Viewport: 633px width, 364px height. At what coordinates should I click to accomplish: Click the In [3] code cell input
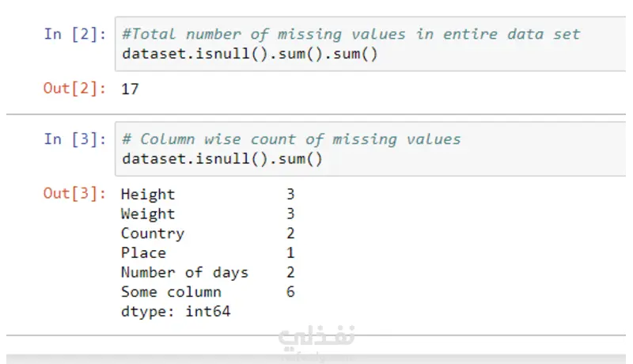click(370, 149)
